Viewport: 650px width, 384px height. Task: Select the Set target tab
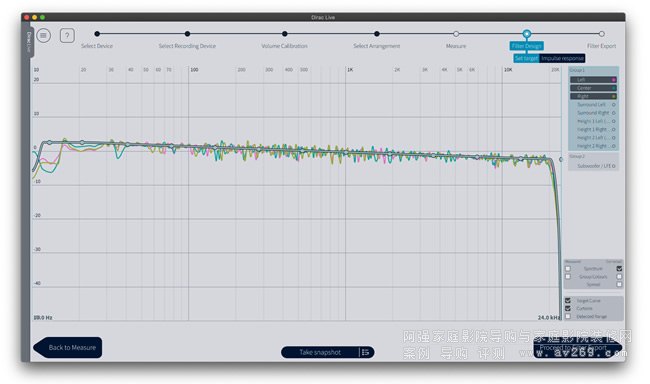526,58
